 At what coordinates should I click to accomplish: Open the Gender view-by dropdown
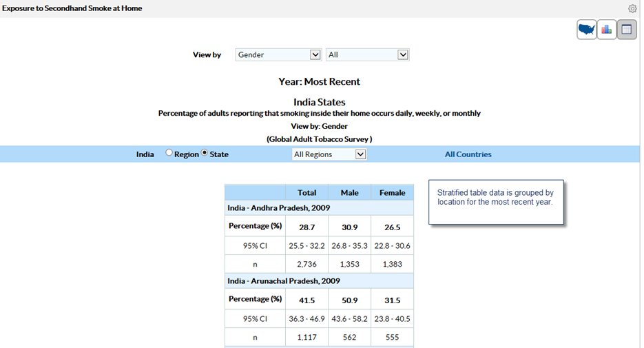[x=278, y=54]
